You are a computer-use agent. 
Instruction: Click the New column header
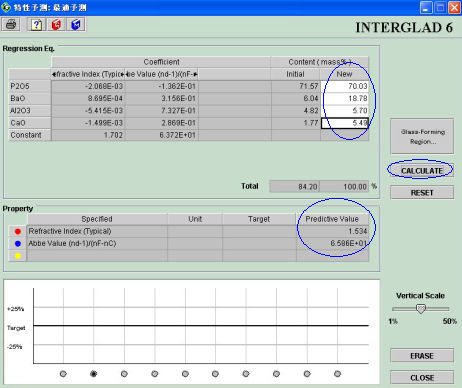coord(344,74)
